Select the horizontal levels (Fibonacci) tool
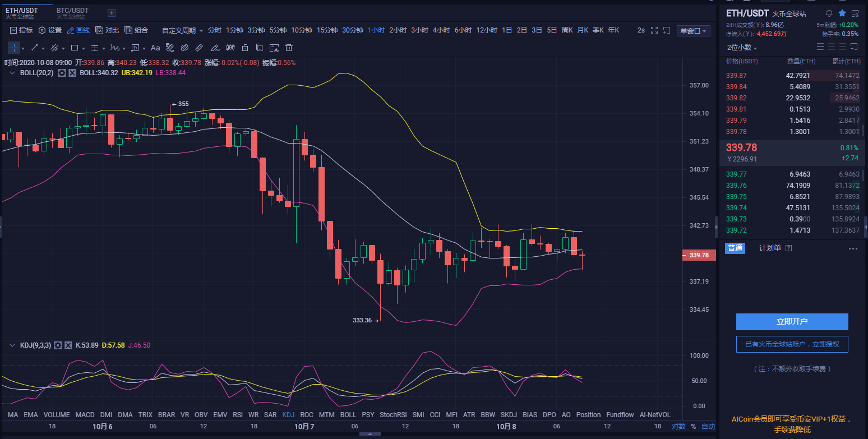 pyautogui.click(x=95, y=48)
